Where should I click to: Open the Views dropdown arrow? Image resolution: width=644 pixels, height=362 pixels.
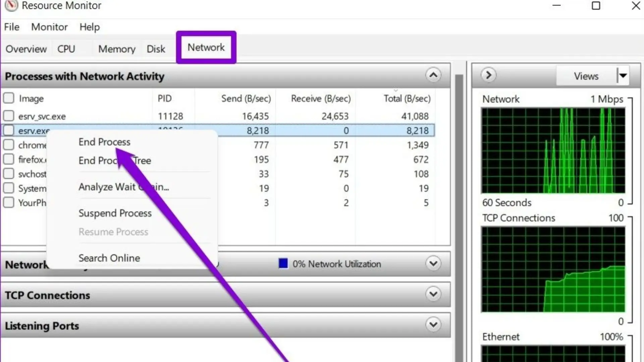[x=623, y=76]
